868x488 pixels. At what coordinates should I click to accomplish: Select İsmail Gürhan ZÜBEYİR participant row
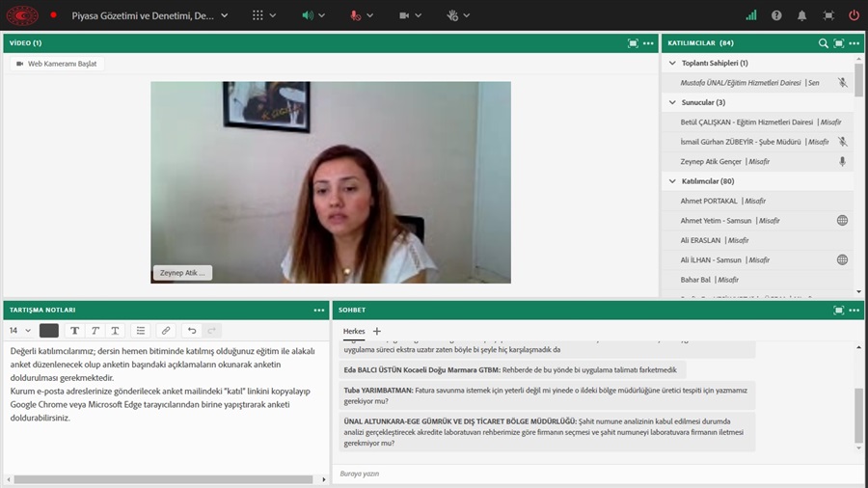pyautogui.click(x=757, y=142)
